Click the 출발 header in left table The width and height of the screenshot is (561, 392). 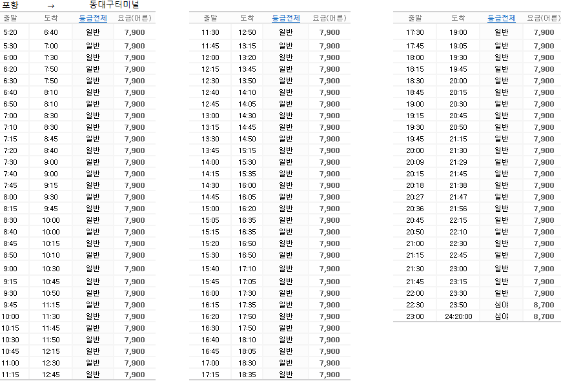pyautogui.click(x=10, y=18)
